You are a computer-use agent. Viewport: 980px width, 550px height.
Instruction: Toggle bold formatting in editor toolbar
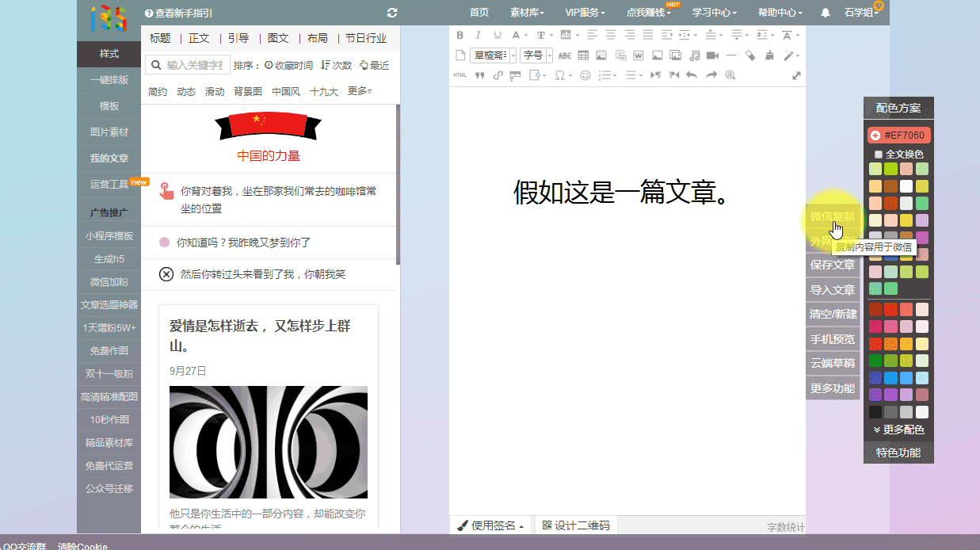point(460,35)
